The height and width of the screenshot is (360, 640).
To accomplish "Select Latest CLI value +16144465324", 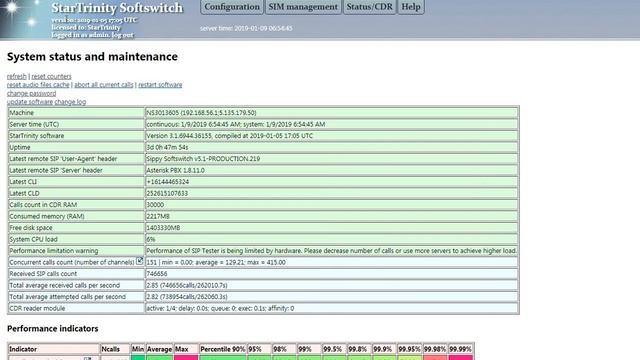I will point(332,182).
